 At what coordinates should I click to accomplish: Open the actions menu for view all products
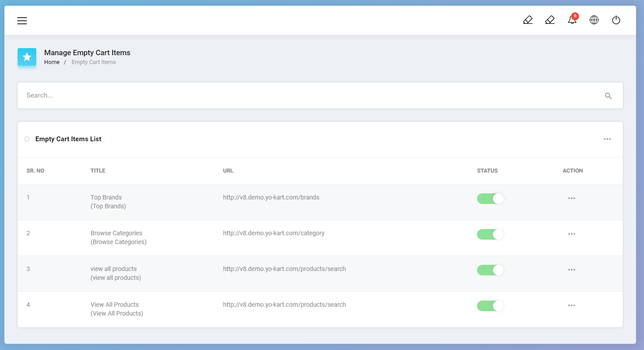tap(572, 270)
